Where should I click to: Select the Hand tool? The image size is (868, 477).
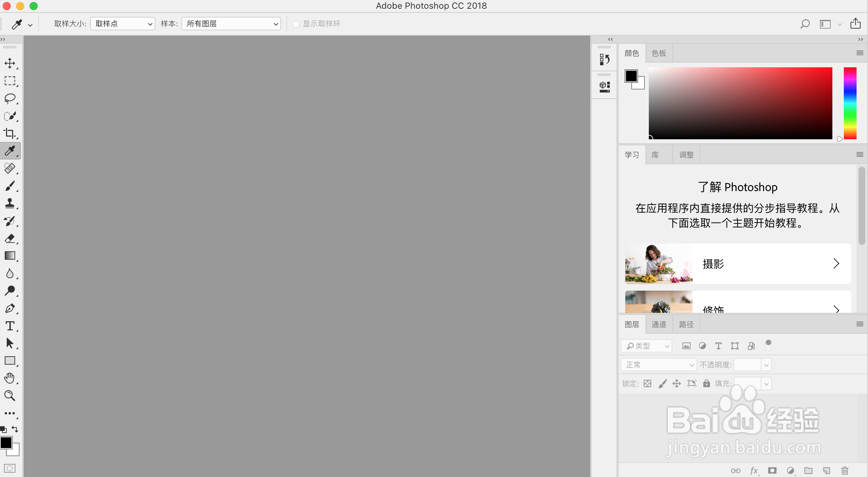10,378
